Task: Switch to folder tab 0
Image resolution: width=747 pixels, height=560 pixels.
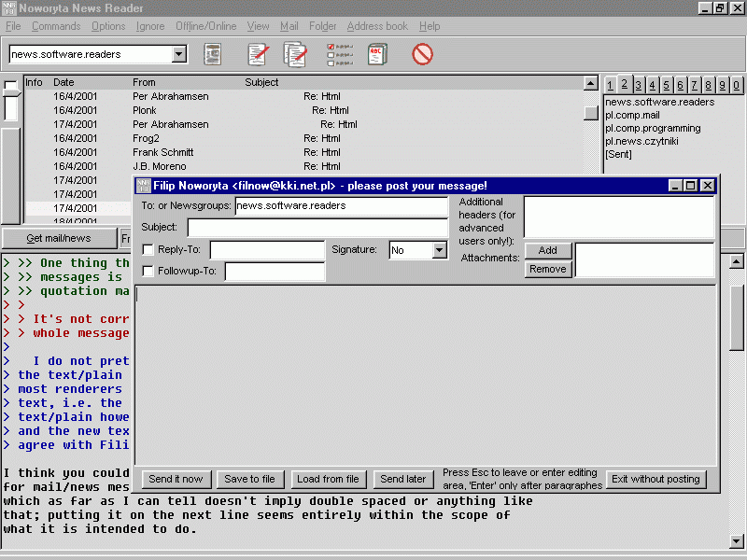Action: (736, 85)
